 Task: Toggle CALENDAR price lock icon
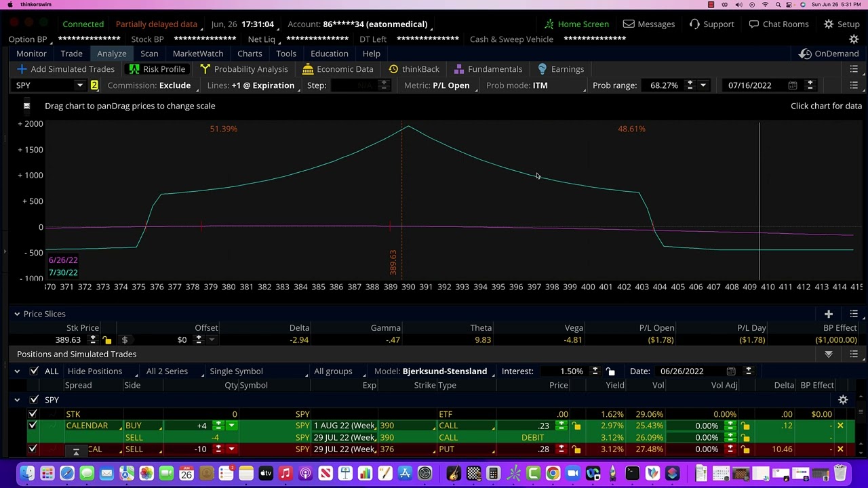tap(576, 426)
